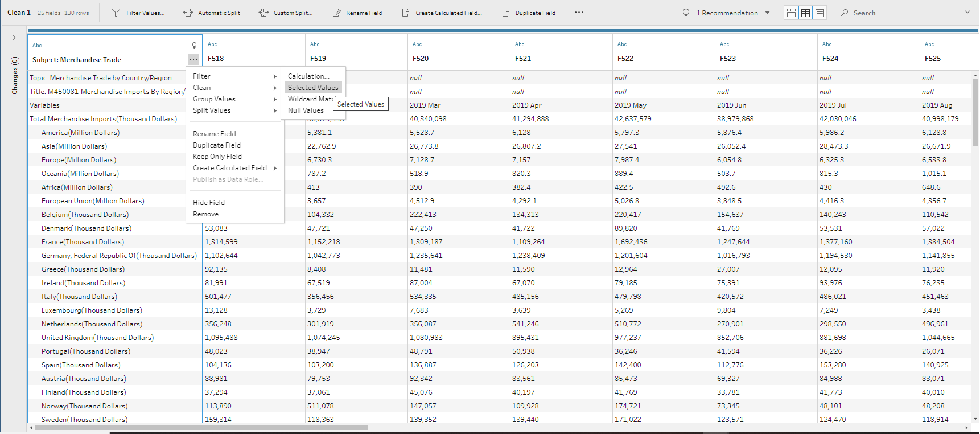Click the Duplicate Field toolbar icon
Image resolution: width=980 pixels, height=434 pixels.
tap(506, 13)
